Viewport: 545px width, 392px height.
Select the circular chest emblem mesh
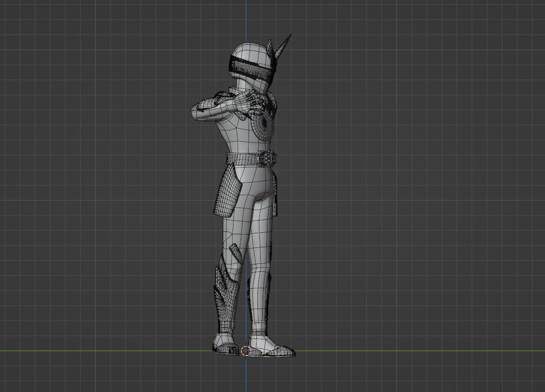tap(264, 125)
